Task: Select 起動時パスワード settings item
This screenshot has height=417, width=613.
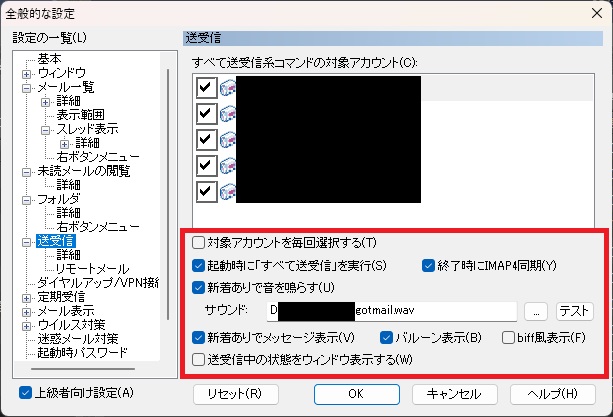Action: pos(82,353)
